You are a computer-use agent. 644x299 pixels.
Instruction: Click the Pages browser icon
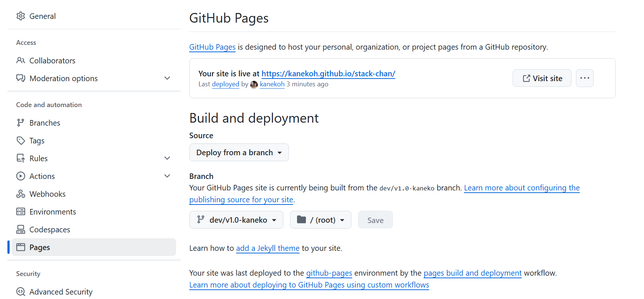click(x=21, y=247)
